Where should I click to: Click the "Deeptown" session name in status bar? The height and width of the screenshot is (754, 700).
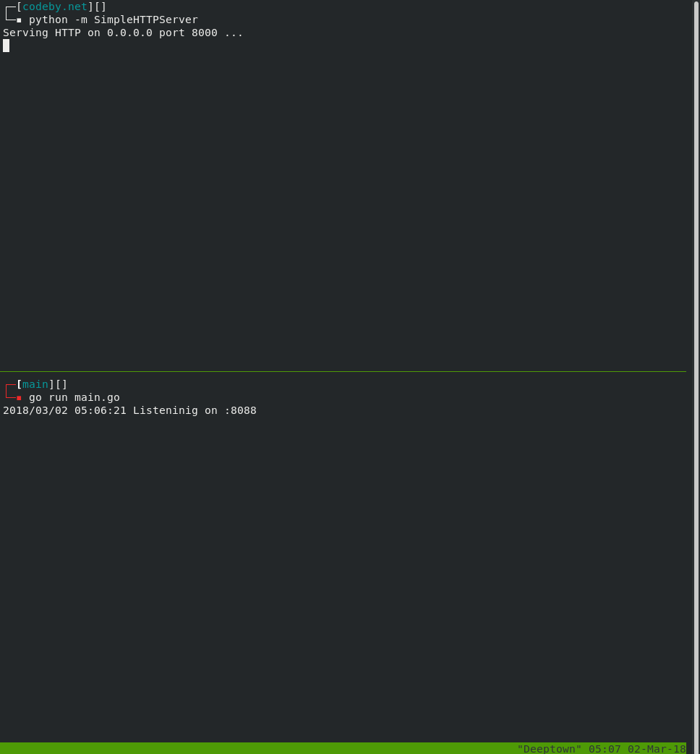click(549, 748)
